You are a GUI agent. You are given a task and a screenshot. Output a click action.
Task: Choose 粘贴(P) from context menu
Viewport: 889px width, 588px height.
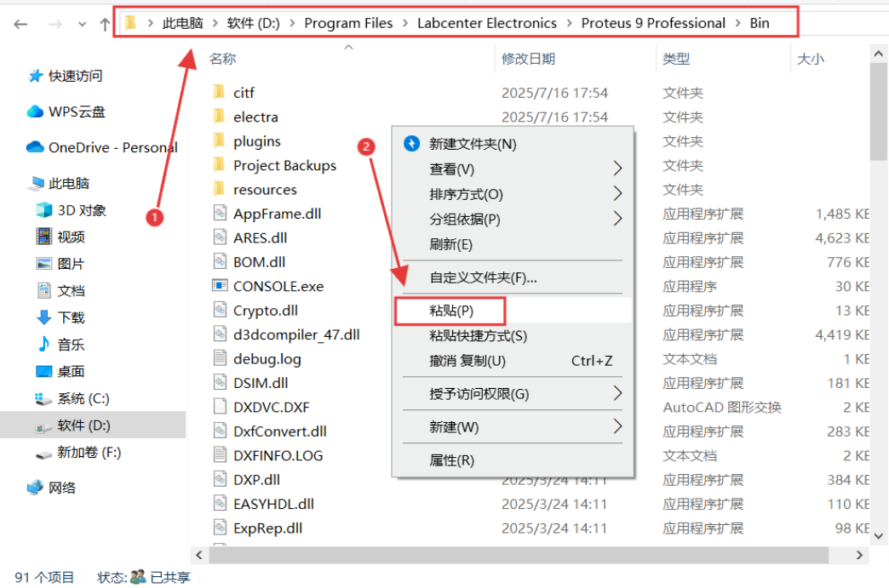point(513,311)
